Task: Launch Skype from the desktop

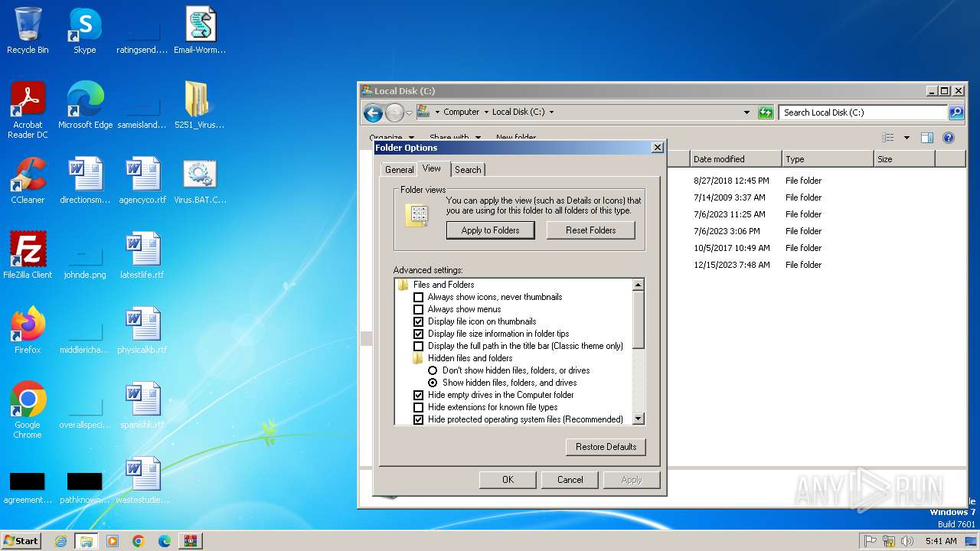Action: click(85, 31)
